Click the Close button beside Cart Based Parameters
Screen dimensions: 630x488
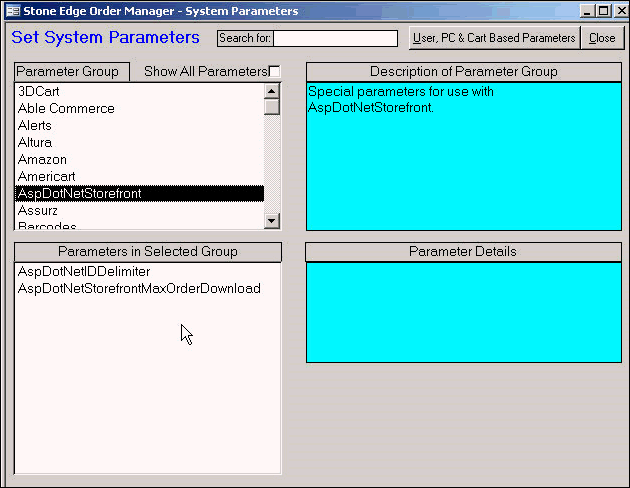602,38
